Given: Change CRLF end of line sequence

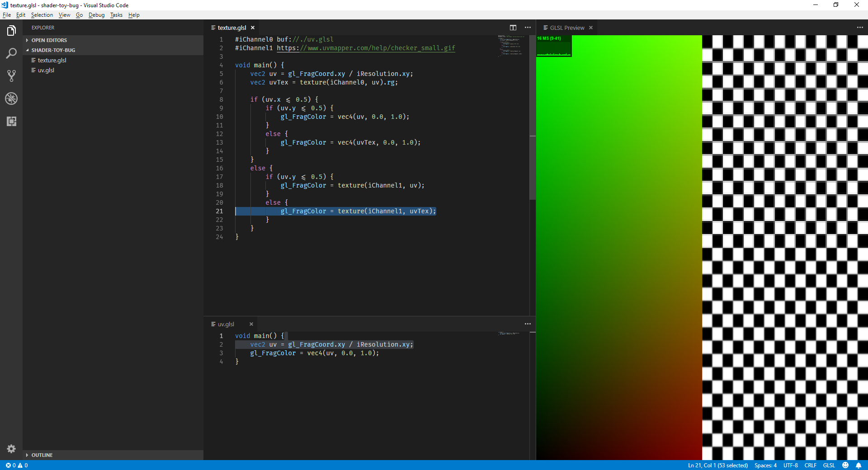Looking at the screenshot, I should (811, 465).
